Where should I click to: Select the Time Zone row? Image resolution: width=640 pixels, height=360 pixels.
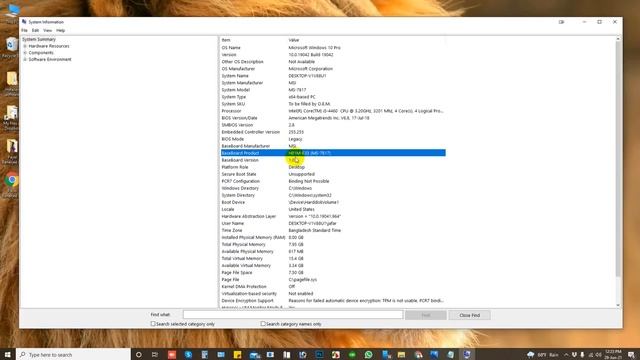pyautogui.click(x=333, y=231)
